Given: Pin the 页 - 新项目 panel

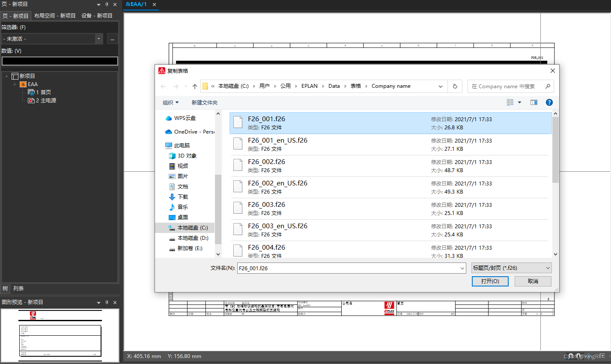Looking at the screenshot, I should (x=107, y=4).
